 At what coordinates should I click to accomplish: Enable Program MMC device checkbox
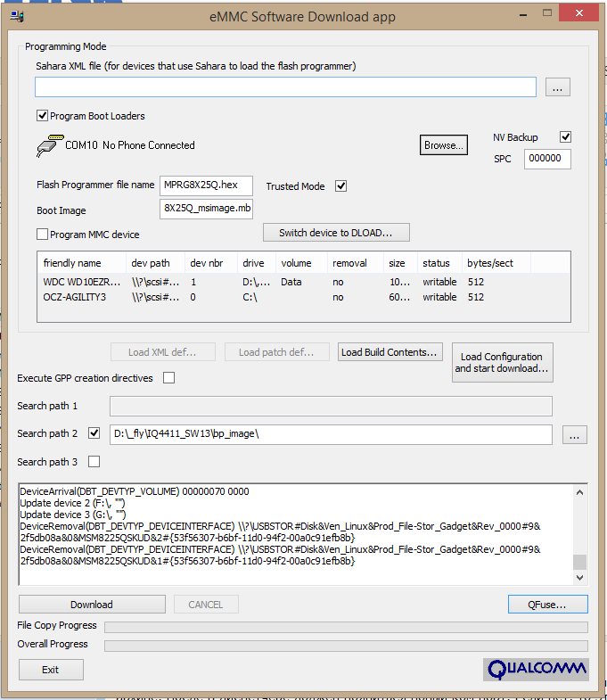[42, 235]
